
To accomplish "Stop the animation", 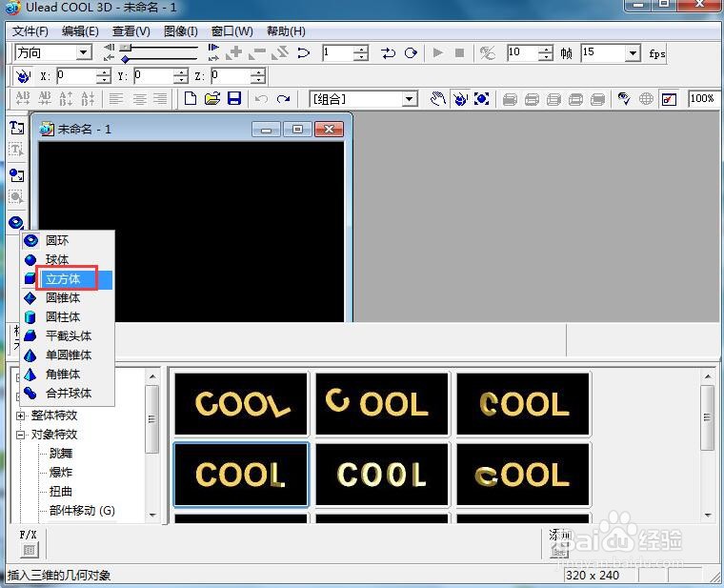I will [459, 53].
